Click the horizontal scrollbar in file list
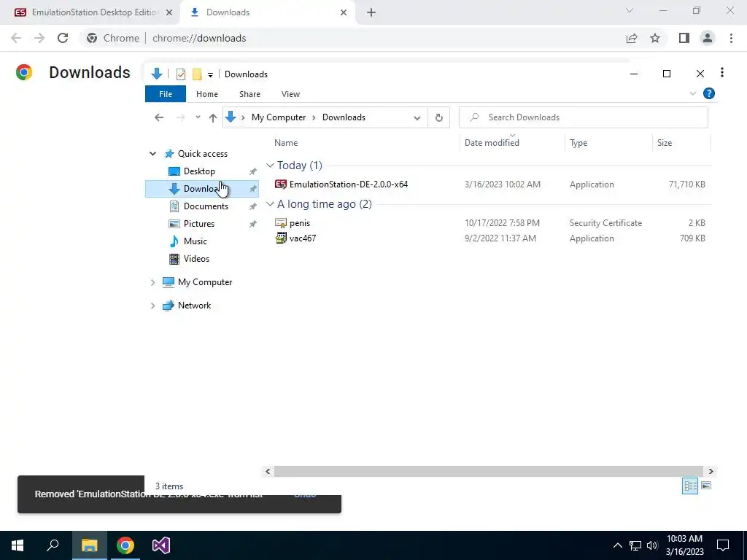The image size is (747, 560). click(x=489, y=472)
